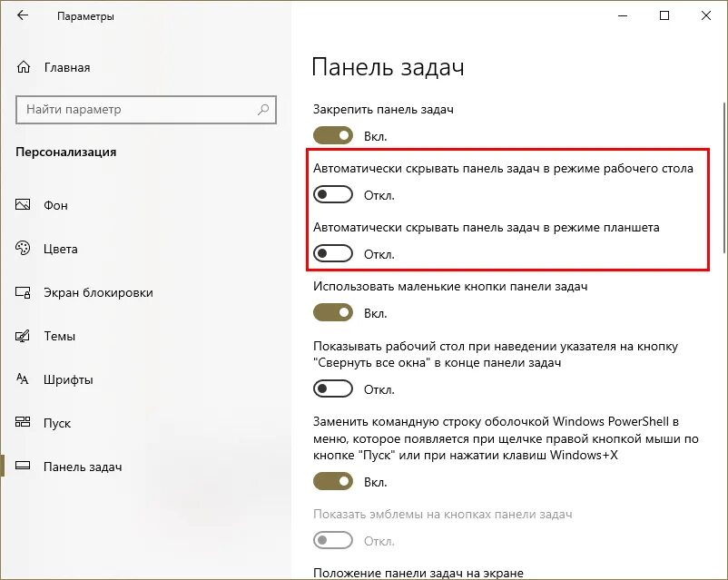Click the Персонализация section heading
This screenshot has width=728, height=580.
coord(66,152)
